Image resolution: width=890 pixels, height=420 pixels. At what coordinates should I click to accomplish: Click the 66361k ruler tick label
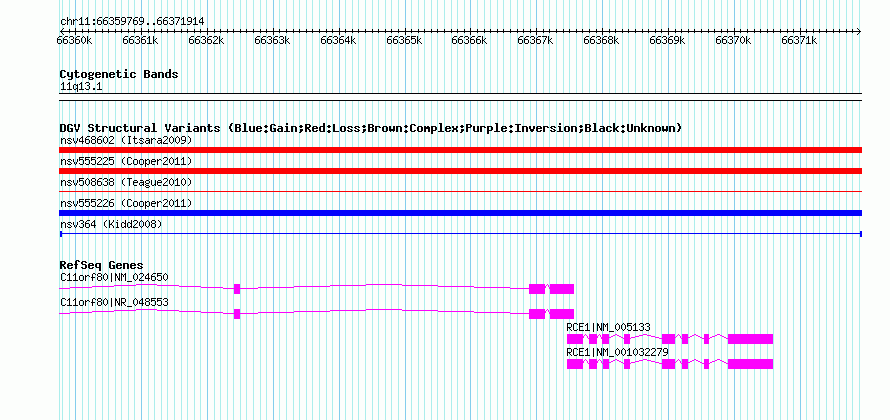click(140, 40)
